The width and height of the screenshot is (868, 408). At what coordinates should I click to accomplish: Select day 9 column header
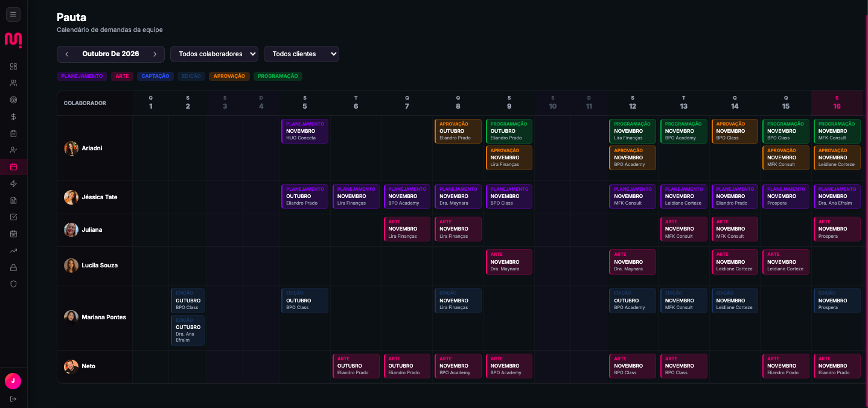pyautogui.click(x=509, y=103)
